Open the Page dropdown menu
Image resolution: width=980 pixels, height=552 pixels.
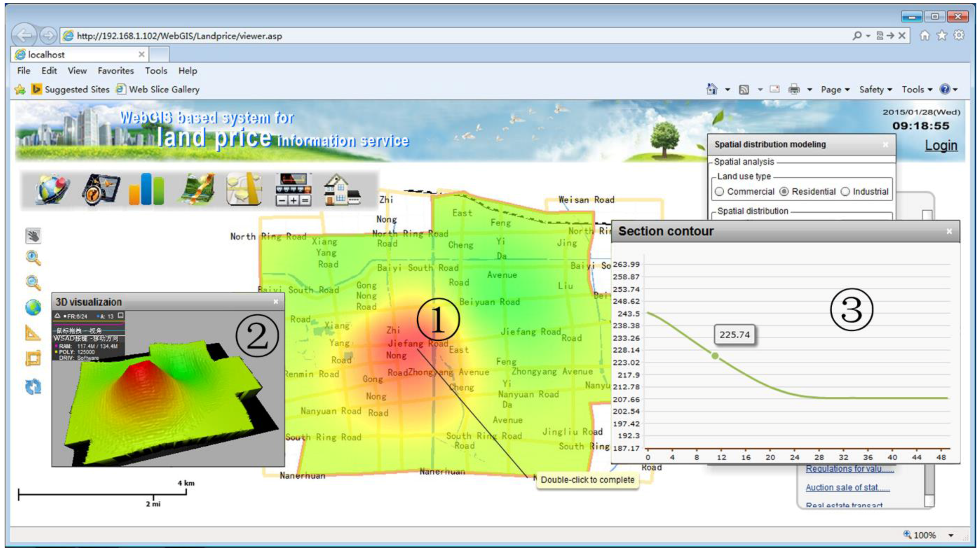(x=835, y=90)
